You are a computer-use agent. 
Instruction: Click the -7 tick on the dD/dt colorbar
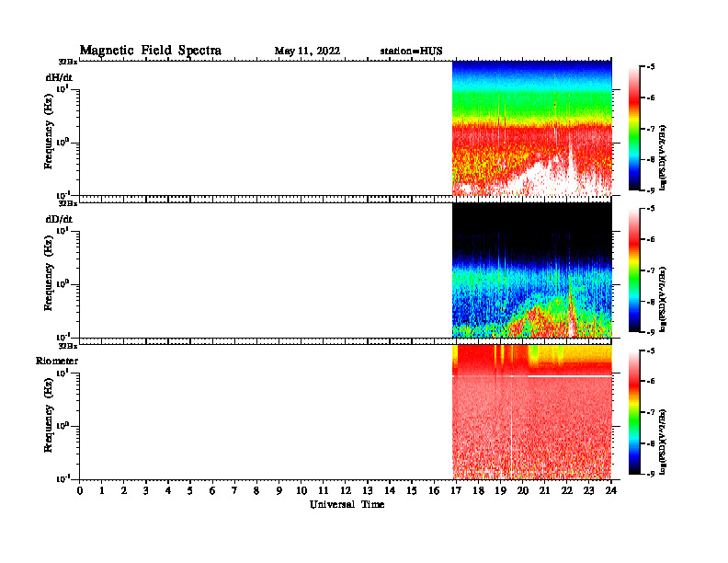click(x=651, y=270)
